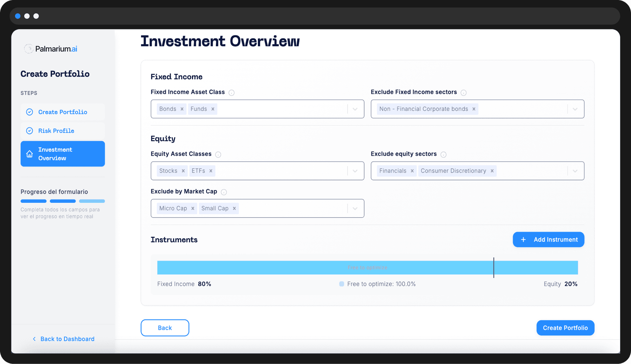Screen dimensions: 631x364
Task: Click the Palmarium.ai logo
Action: pos(51,49)
